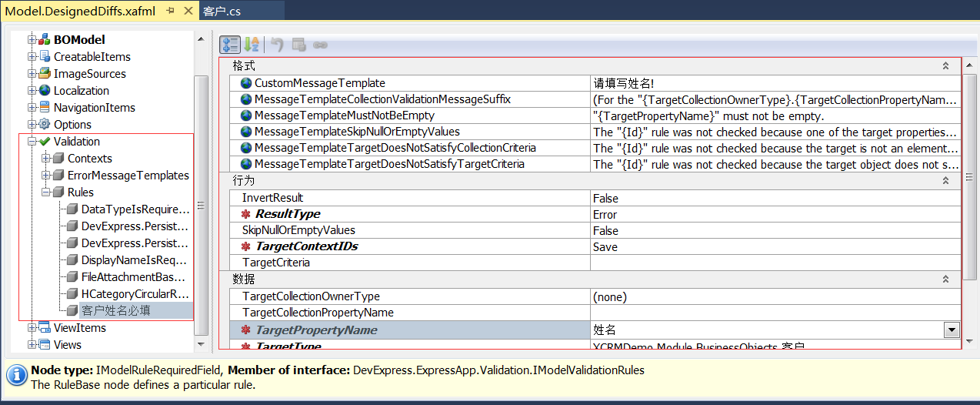The width and height of the screenshot is (980, 405).
Task: Expand the NavigationItems tree node
Action: [32, 107]
